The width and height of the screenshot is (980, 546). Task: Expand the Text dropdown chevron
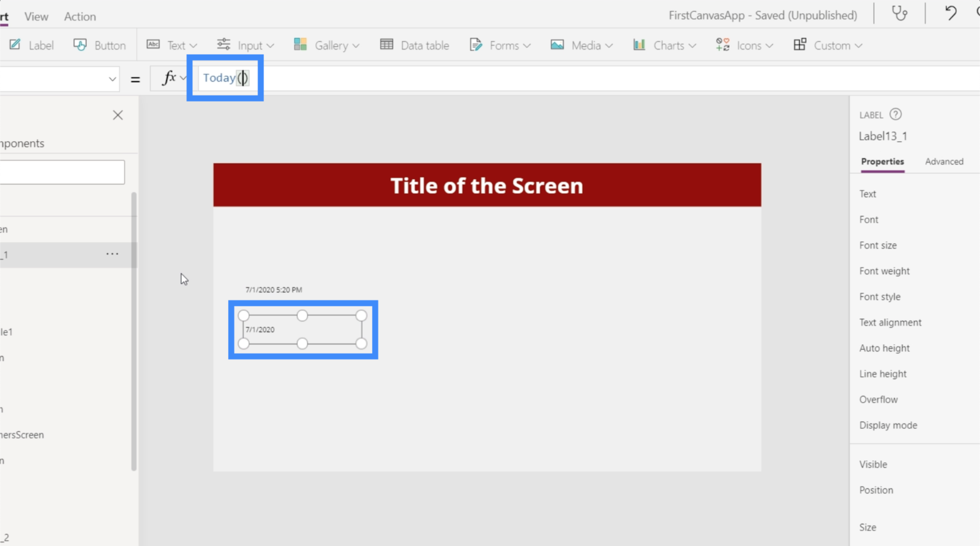pos(193,45)
